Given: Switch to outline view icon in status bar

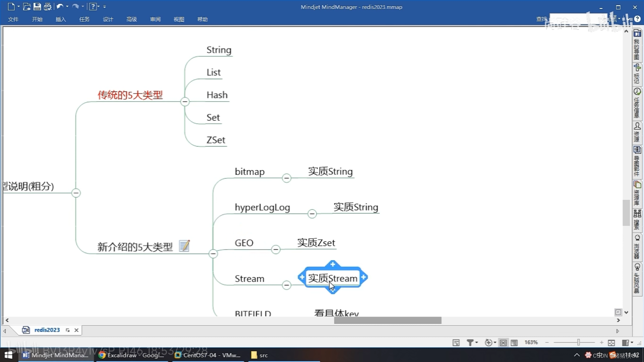Looking at the screenshot, I should [x=514, y=343].
